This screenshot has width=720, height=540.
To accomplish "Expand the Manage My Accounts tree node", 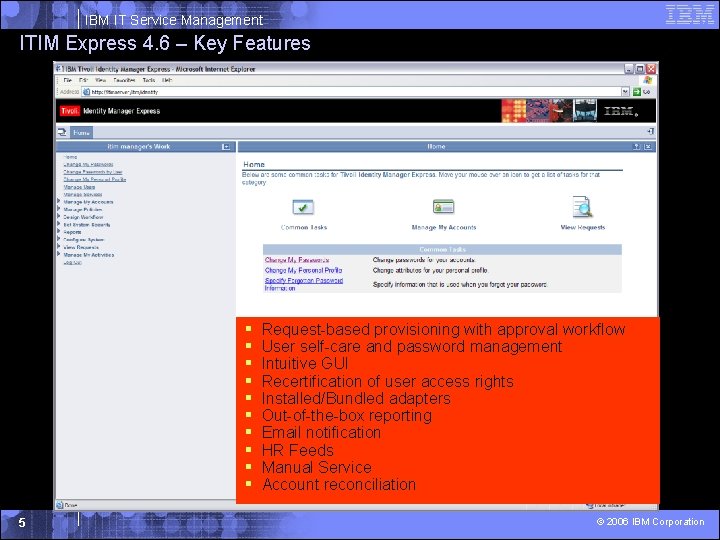I will click(59, 202).
